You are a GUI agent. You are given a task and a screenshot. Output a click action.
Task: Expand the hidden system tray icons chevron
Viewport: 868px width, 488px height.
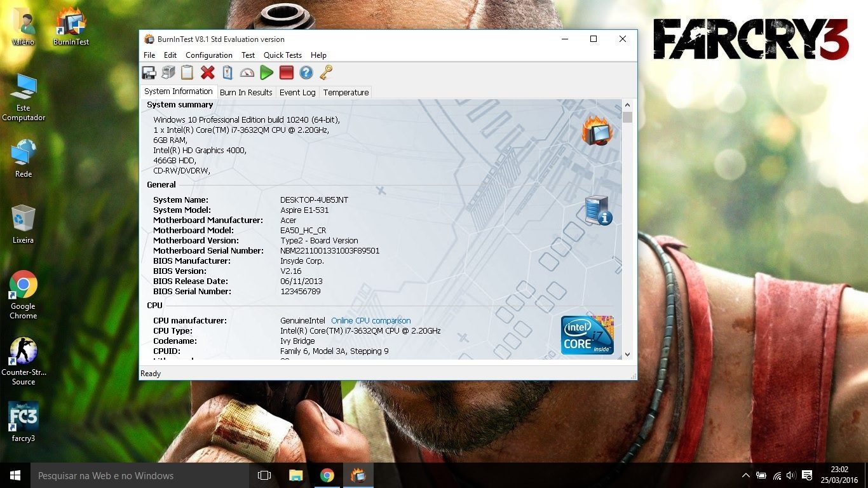746,475
